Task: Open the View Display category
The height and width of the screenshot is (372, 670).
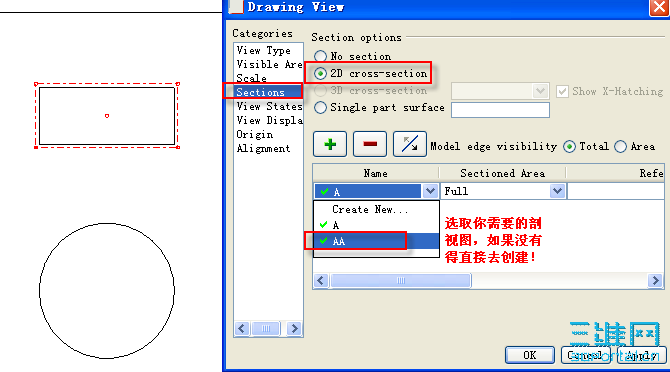Action: coord(269,120)
